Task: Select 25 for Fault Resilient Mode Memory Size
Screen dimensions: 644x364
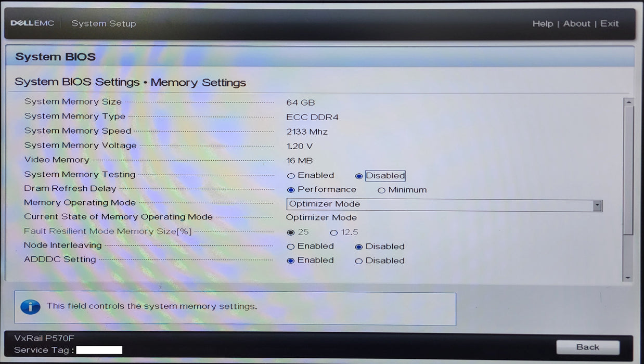Action: [x=290, y=232]
